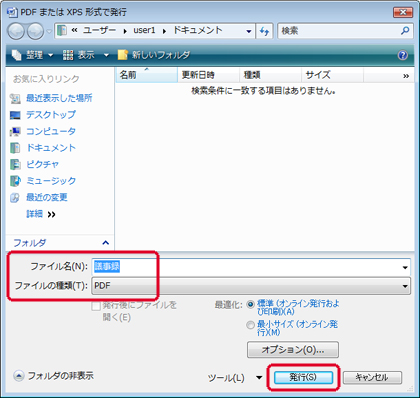Expand 詳細 » for more favorites
The image size is (420, 398).
pos(41,214)
